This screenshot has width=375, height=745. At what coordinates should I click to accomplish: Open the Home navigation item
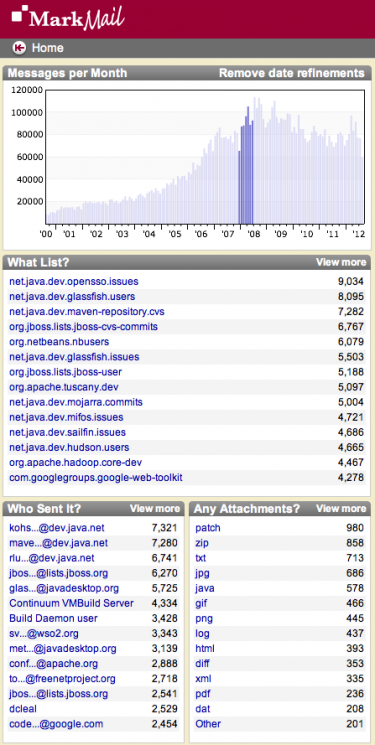coord(48,48)
